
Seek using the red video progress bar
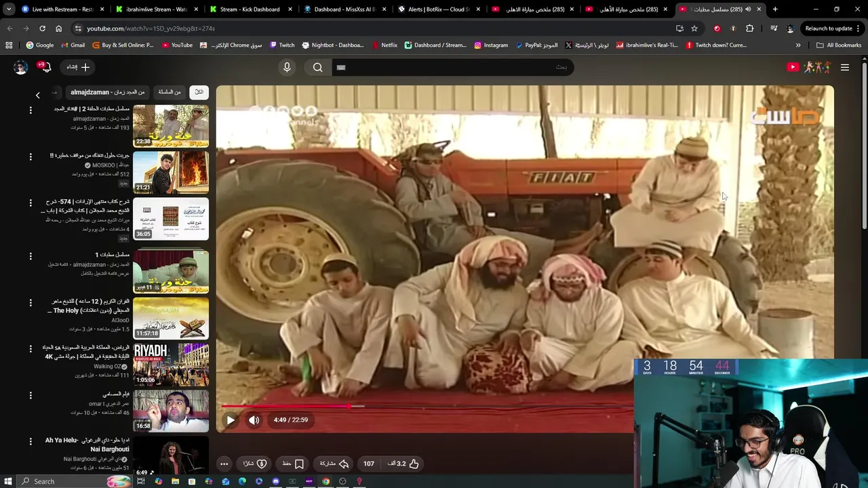(x=427, y=406)
